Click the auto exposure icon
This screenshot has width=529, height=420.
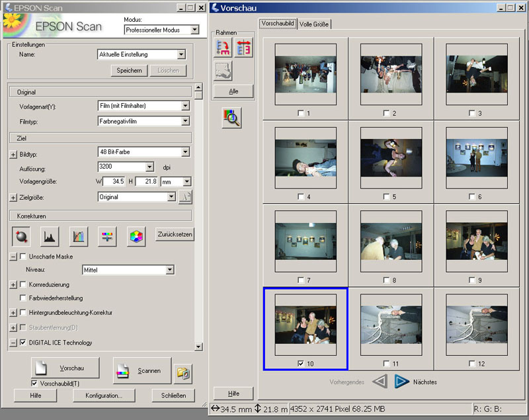pos(20,235)
